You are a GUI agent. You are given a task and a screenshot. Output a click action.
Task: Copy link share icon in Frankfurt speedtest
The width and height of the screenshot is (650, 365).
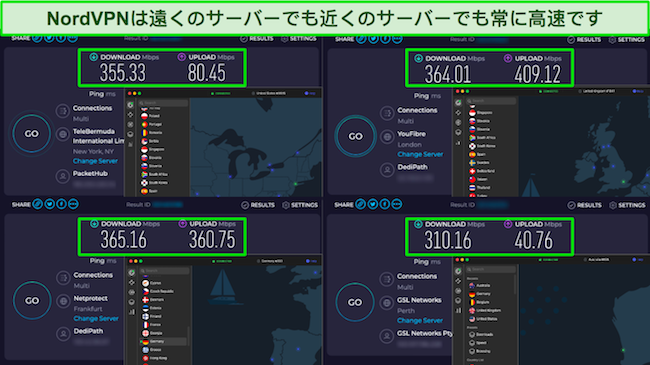pos(38,204)
